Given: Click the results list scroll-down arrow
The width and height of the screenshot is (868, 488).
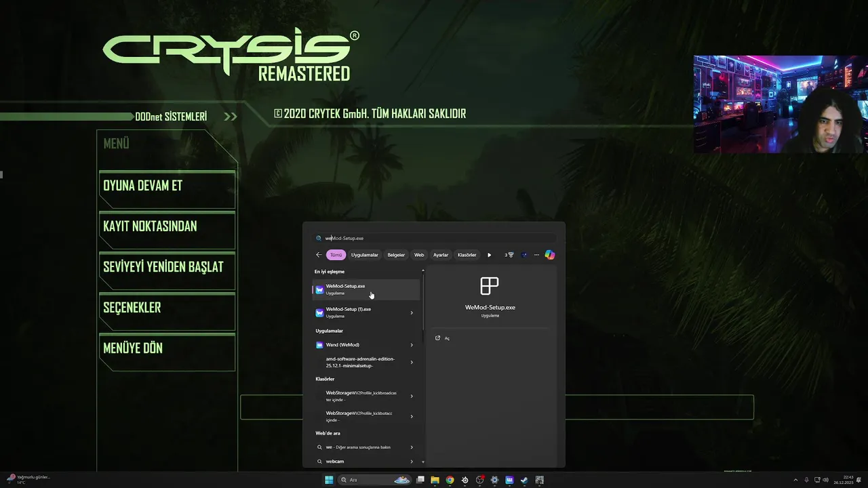Looking at the screenshot, I should coord(423,462).
